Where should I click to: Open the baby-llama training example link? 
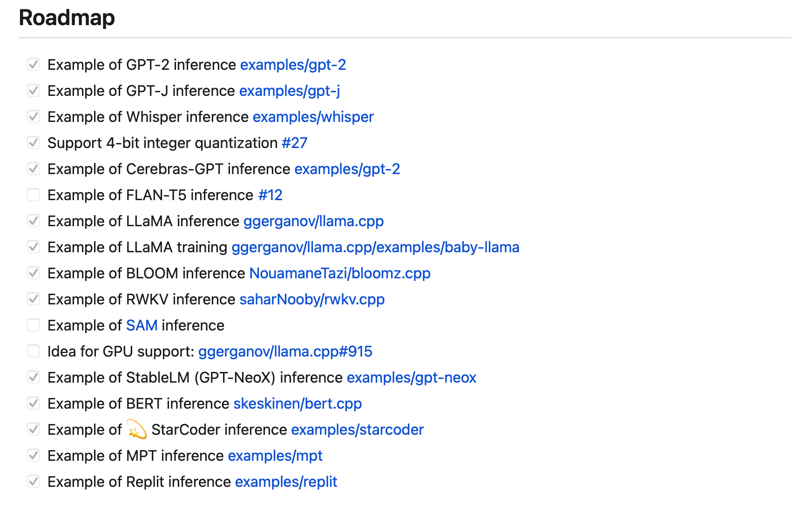pyautogui.click(x=375, y=247)
